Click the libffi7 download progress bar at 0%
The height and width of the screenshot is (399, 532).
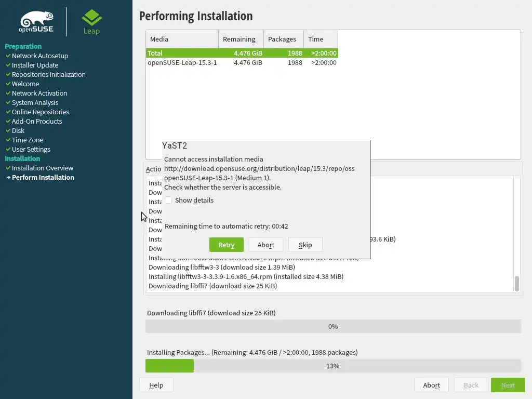(333, 326)
